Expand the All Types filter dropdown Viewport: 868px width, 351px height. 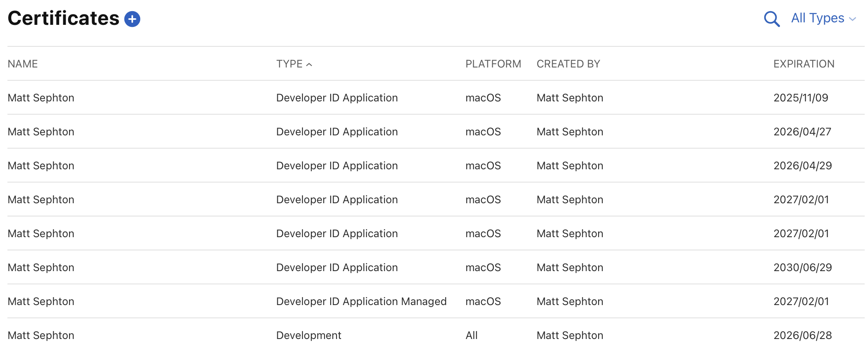click(817, 18)
